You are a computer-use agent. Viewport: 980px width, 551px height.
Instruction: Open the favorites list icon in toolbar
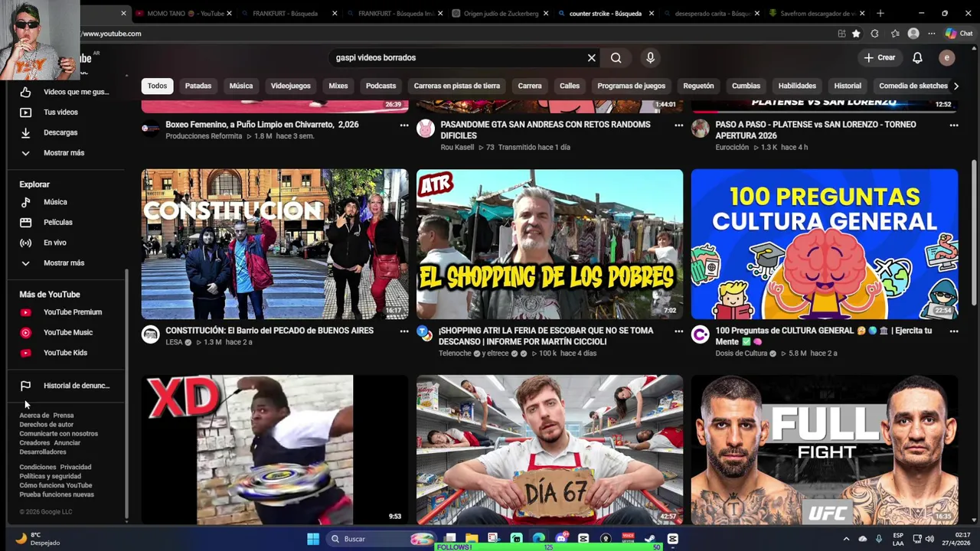click(895, 34)
